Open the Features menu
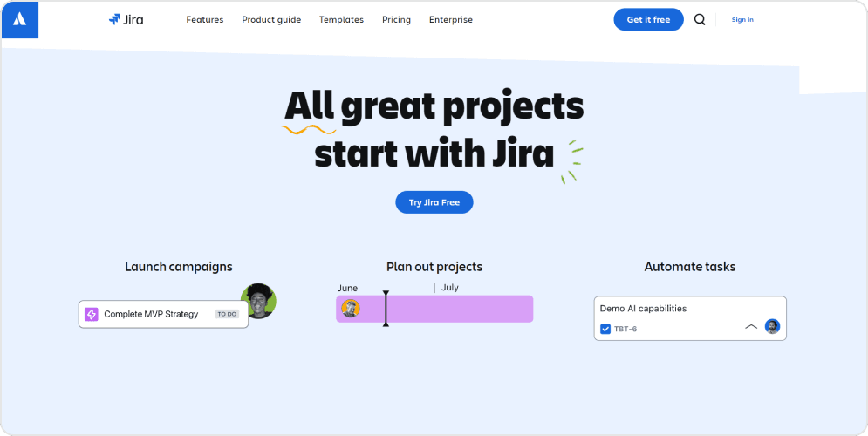The height and width of the screenshot is (436, 868). click(x=205, y=20)
